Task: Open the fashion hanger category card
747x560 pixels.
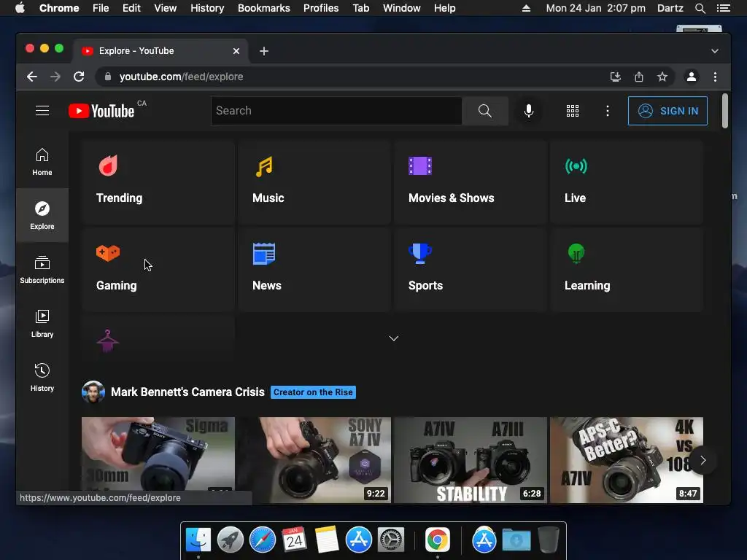Action: click(158, 339)
